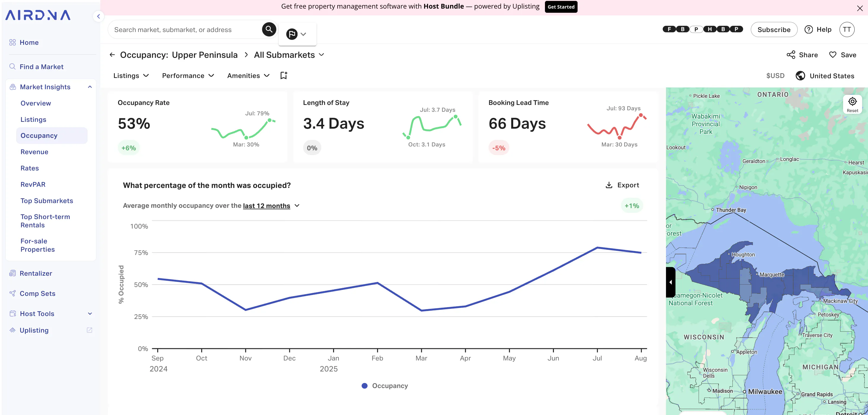The image size is (868, 415).
Task: Open the Performance filter dropdown
Action: click(x=188, y=76)
